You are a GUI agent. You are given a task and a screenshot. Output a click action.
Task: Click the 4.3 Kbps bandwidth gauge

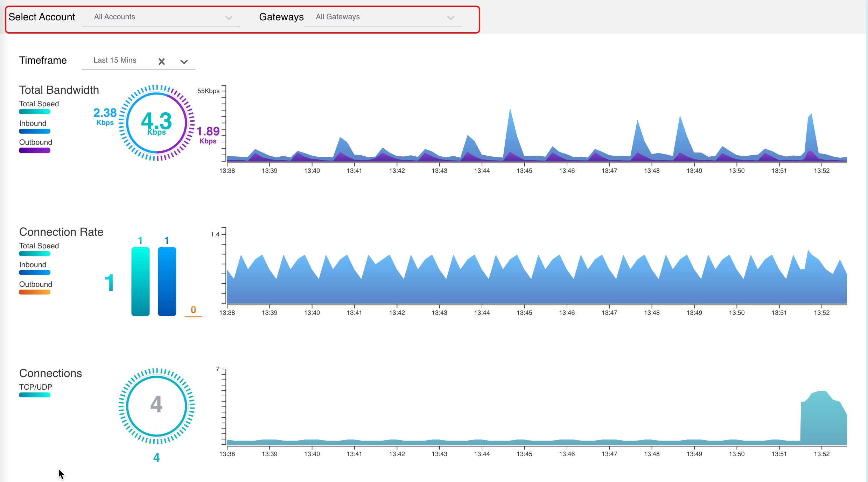click(156, 123)
